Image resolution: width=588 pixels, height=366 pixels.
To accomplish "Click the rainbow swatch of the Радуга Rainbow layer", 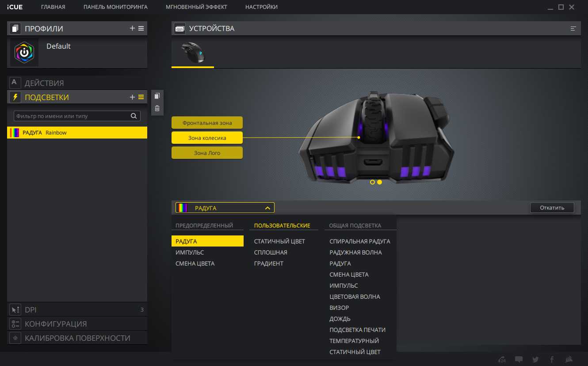I will tap(15, 133).
